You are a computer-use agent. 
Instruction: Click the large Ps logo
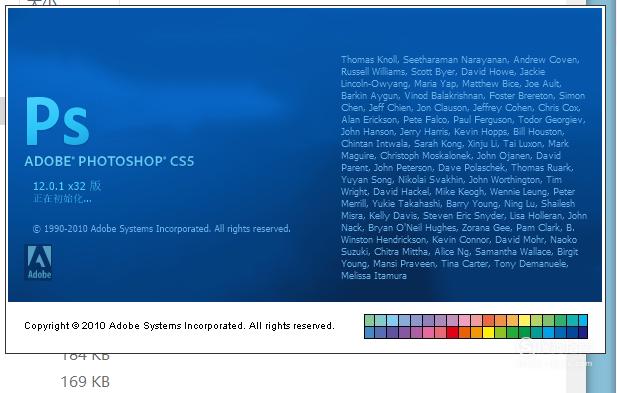[57, 121]
